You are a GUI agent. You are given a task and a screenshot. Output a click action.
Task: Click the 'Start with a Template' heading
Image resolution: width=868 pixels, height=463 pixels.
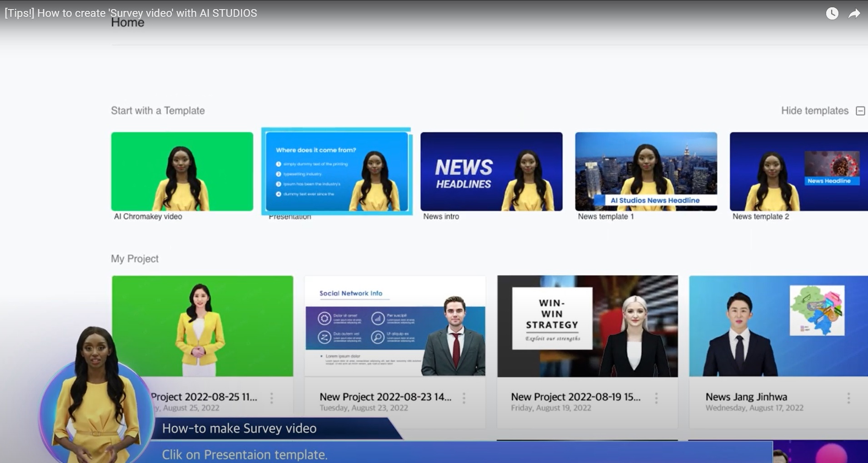pos(158,111)
